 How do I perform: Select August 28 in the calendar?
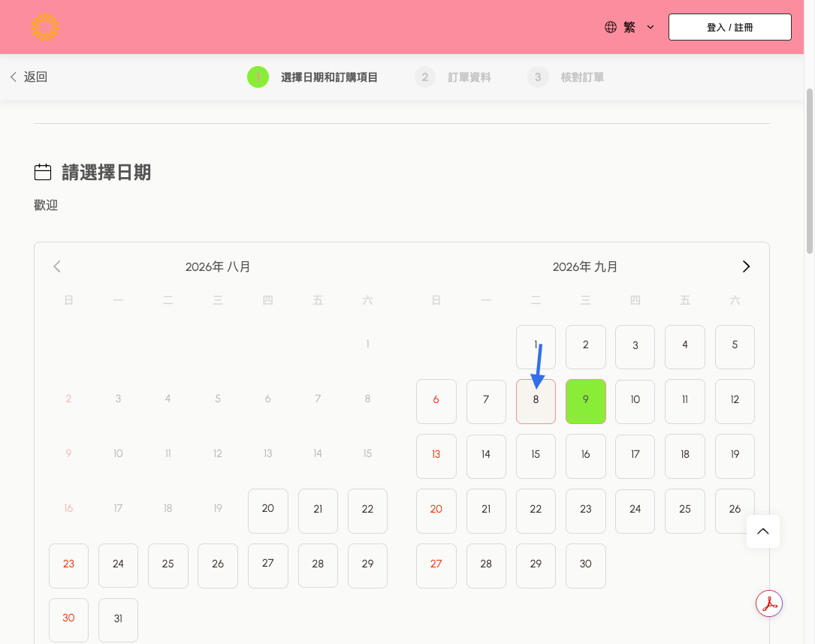pos(318,566)
